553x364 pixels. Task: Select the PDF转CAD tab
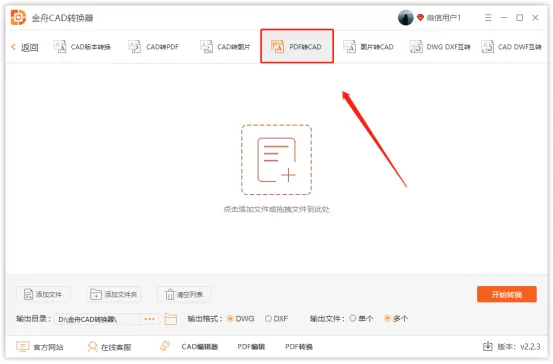click(297, 46)
